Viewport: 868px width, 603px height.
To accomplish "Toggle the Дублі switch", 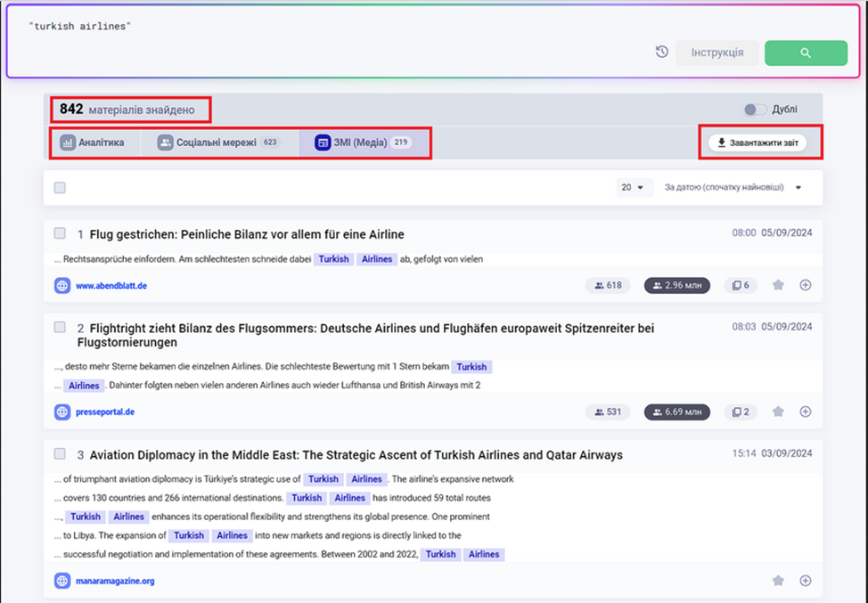I will [x=755, y=110].
